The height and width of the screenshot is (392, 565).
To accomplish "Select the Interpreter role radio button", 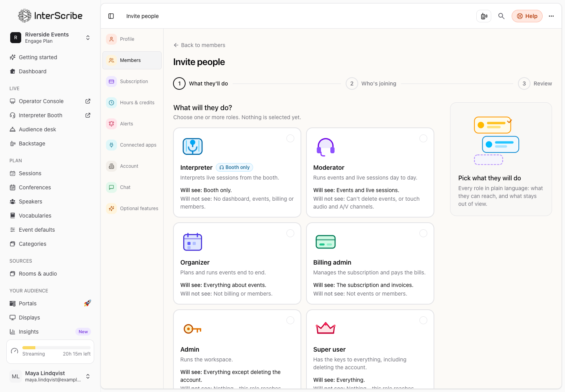I will pyautogui.click(x=290, y=138).
